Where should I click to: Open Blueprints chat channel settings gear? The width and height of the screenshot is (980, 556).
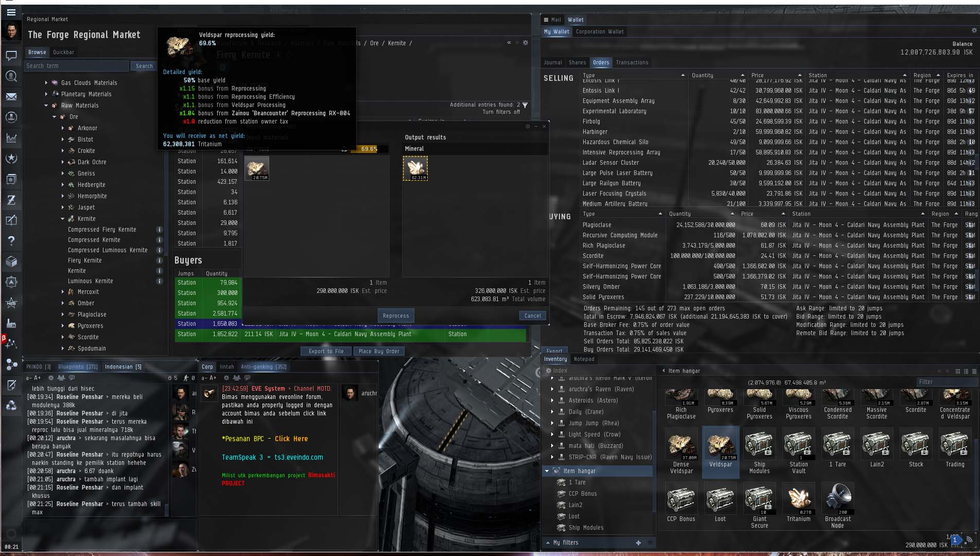(x=51, y=378)
